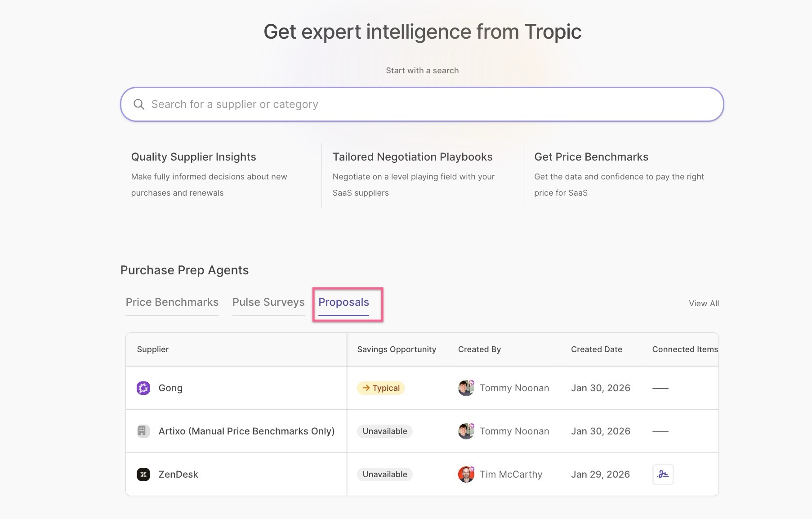Click the Artixo building placeholder icon
This screenshot has width=812, height=519.
tap(143, 431)
